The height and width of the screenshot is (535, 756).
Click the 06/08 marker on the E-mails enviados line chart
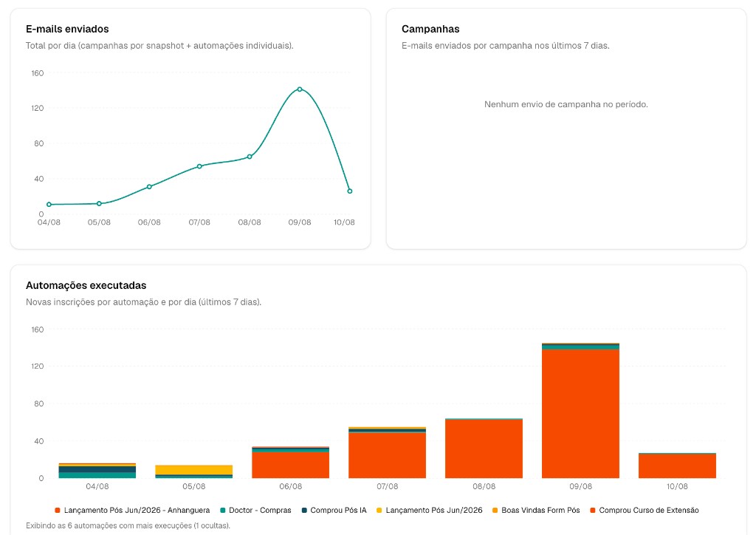click(x=149, y=187)
